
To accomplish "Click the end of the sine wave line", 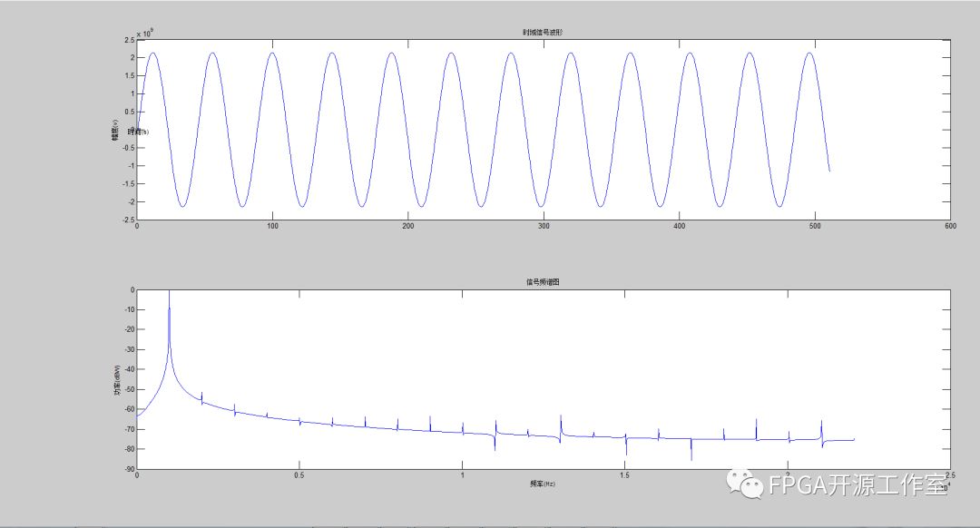I will (x=829, y=171).
